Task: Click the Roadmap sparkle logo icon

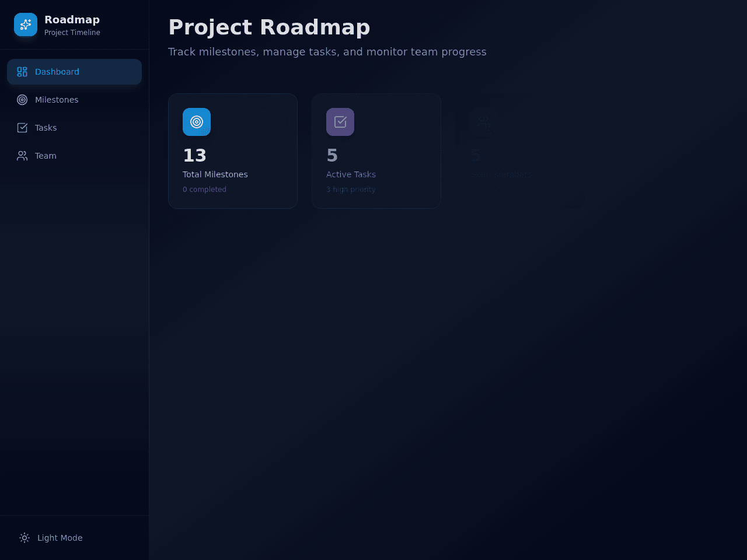Action: pos(26,24)
